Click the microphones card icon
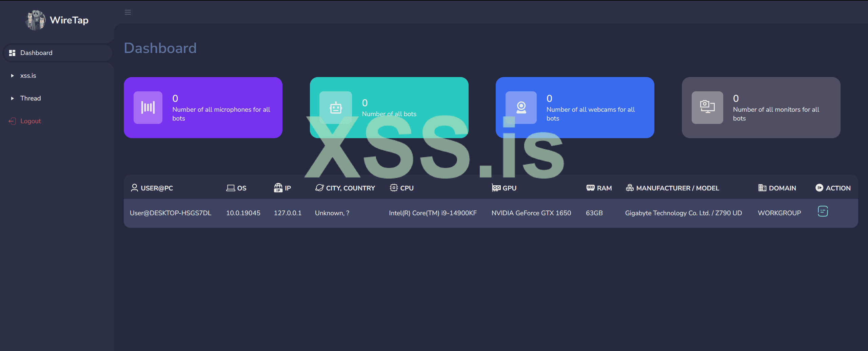 [x=148, y=108]
